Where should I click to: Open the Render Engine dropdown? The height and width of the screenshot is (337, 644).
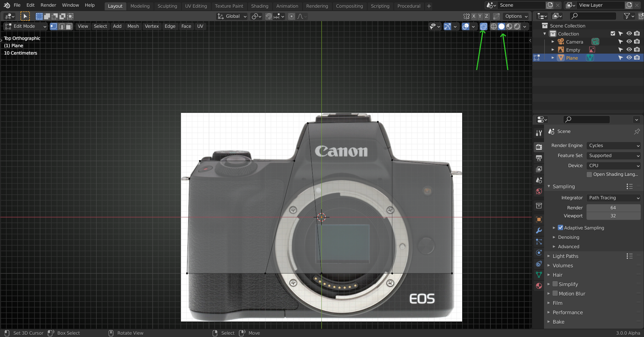click(x=613, y=145)
